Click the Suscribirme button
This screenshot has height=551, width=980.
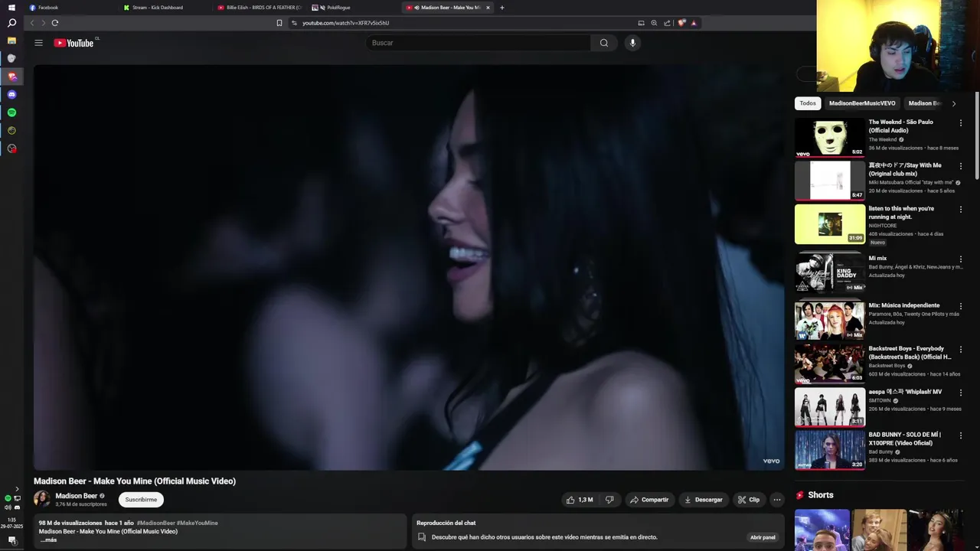click(x=141, y=500)
